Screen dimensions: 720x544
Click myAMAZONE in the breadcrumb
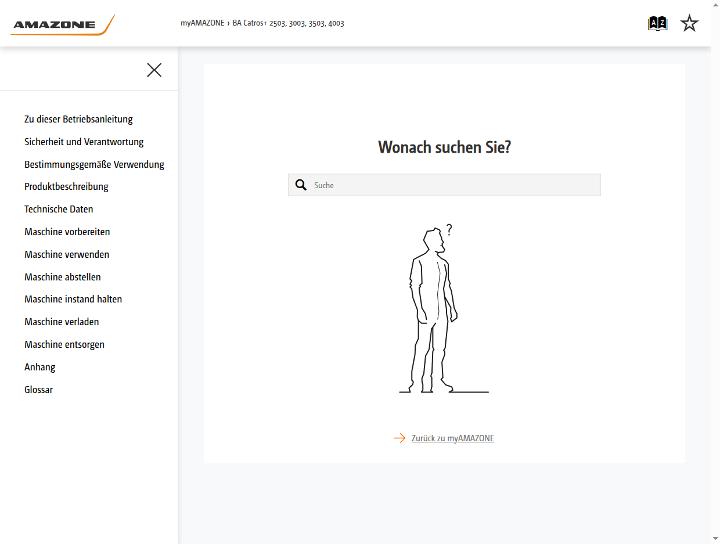pos(202,23)
